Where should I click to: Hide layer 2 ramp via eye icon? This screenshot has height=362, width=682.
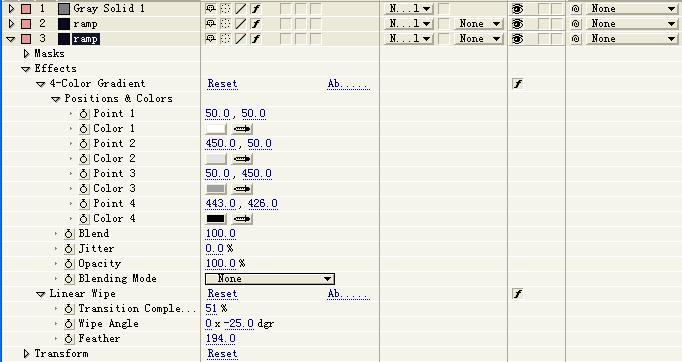tap(517, 24)
